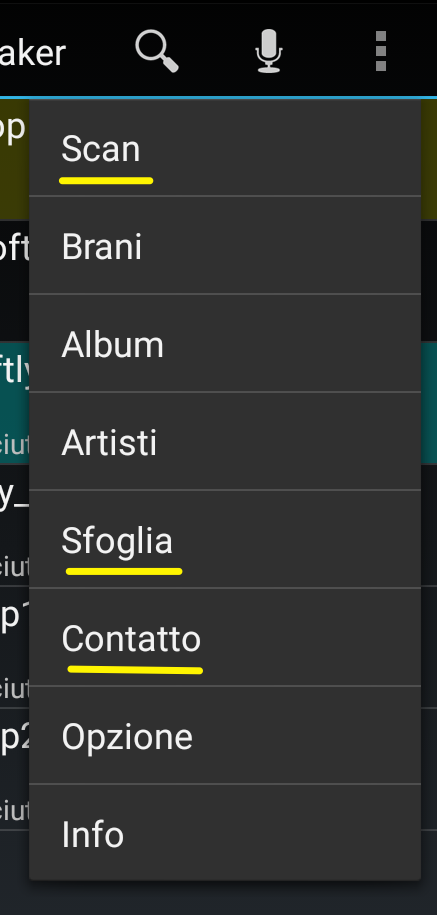Open the Brani menu entry

225,246
